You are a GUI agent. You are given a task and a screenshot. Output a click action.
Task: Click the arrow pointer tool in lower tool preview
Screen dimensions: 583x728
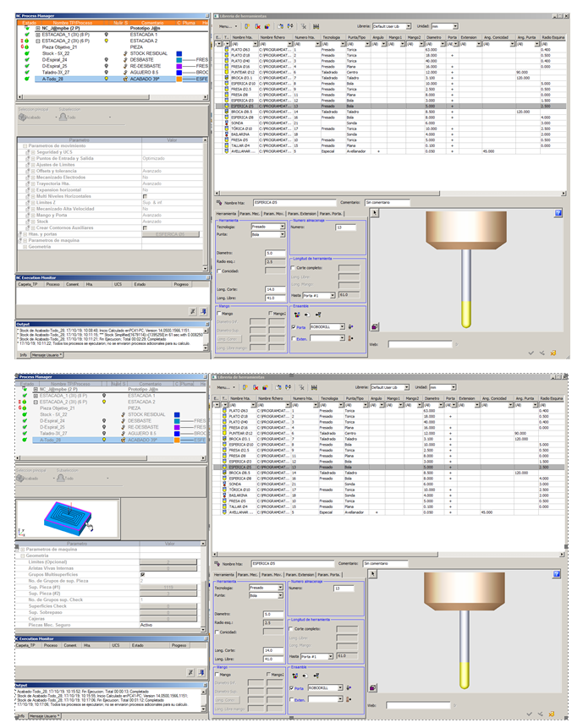[x=373, y=574]
